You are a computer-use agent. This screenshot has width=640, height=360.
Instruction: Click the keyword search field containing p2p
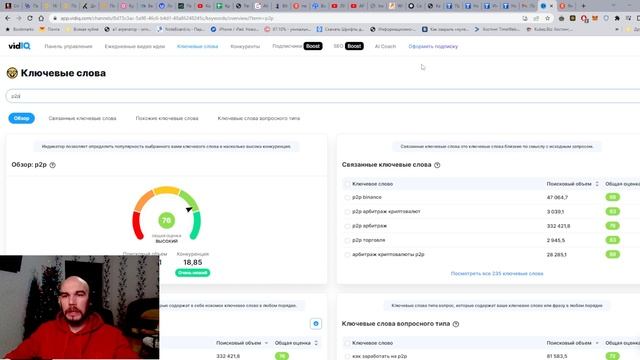(322, 96)
